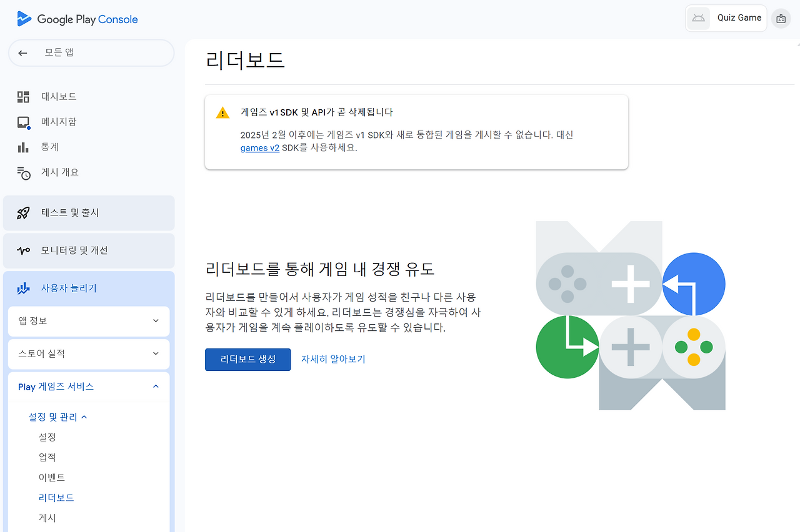Click the 리더보드 생성 button
Viewport: 800px width, 532px height.
point(248,360)
